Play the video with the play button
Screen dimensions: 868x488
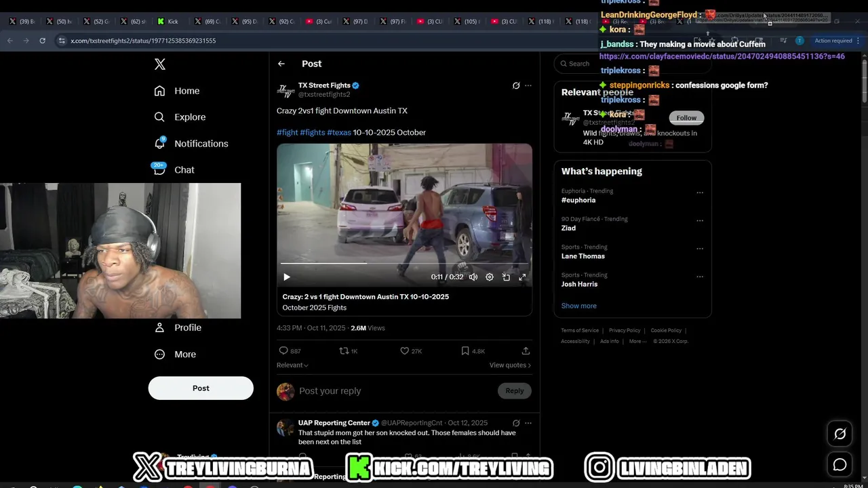click(287, 277)
